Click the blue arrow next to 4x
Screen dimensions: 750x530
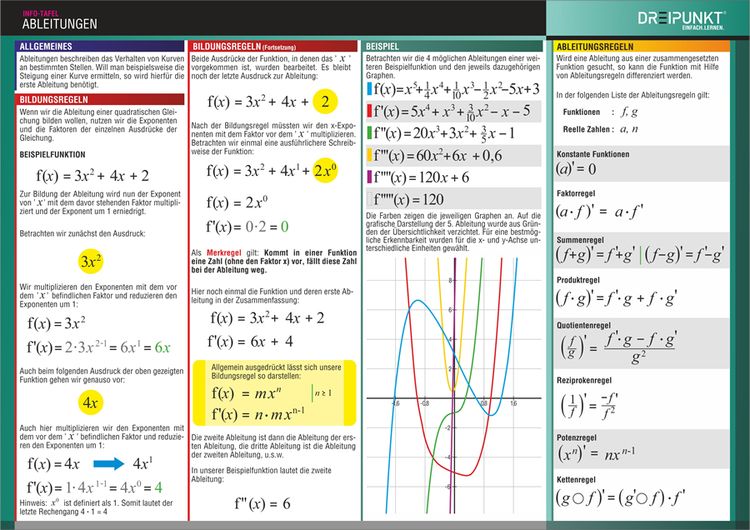pyautogui.click(x=109, y=464)
